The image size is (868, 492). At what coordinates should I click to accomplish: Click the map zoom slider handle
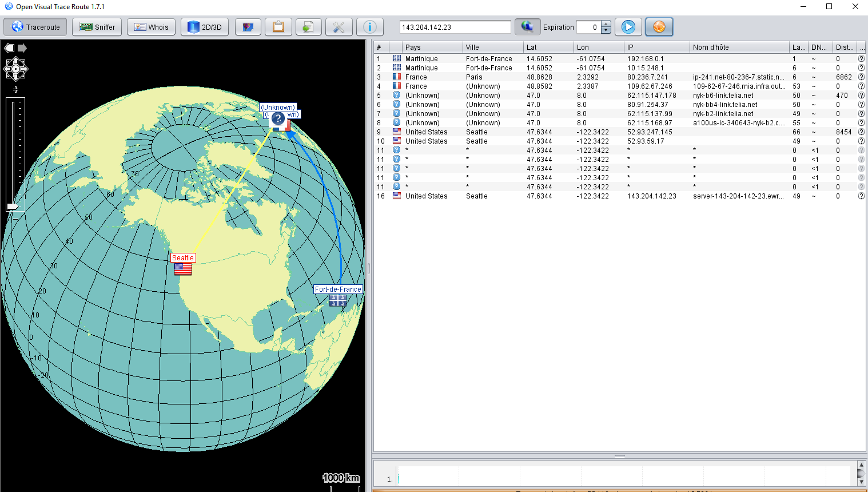pyautogui.click(x=13, y=206)
